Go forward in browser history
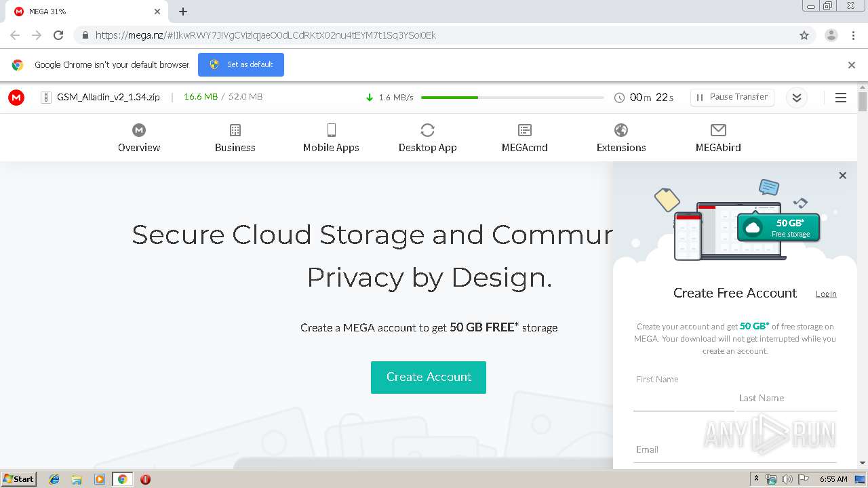This screenshot has width=868, height=488. [37, 35]
